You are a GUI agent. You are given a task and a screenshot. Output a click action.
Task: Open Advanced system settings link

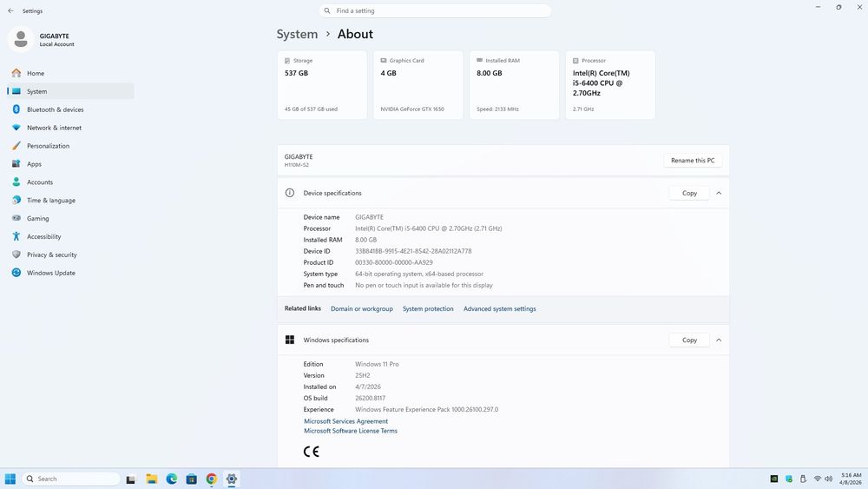click(499, 309)
